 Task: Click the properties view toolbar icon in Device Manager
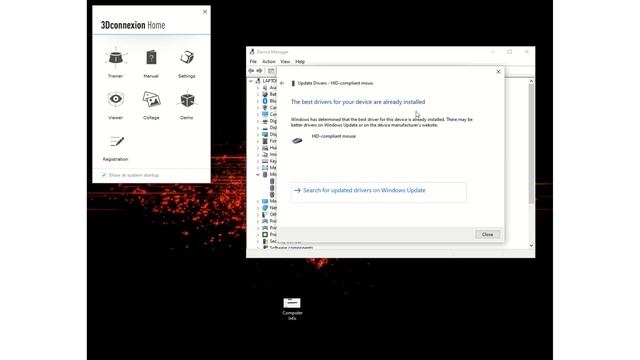(x=271, y=71)
